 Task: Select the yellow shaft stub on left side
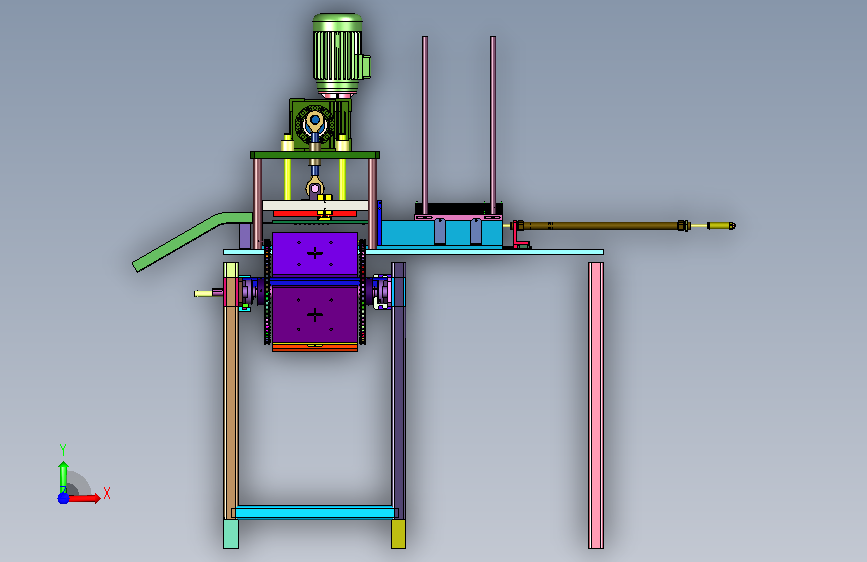pyautogui.click(x=204, y=293)
